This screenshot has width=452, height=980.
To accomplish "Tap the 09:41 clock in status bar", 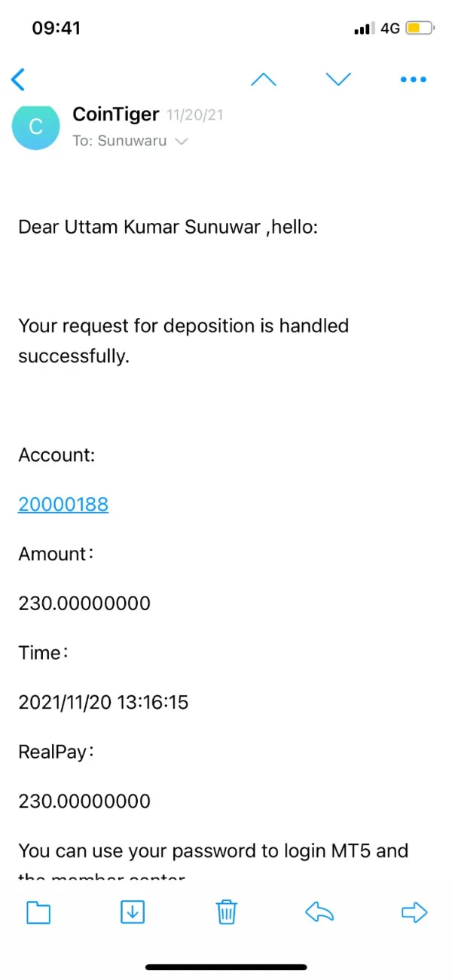I will [56, 29].
